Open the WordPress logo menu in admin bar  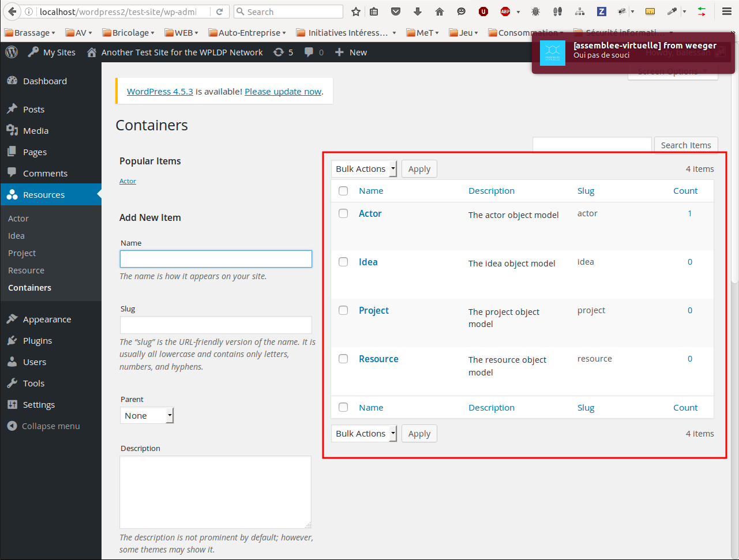pos(12,52)
